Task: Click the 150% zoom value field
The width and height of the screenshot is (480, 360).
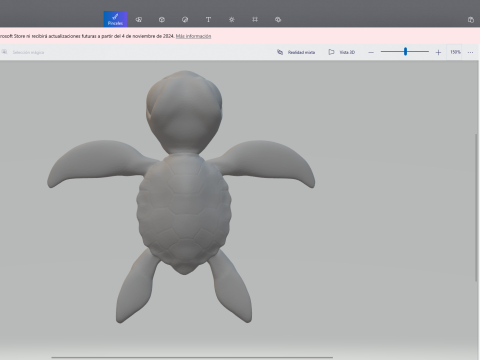Action: 455,52
